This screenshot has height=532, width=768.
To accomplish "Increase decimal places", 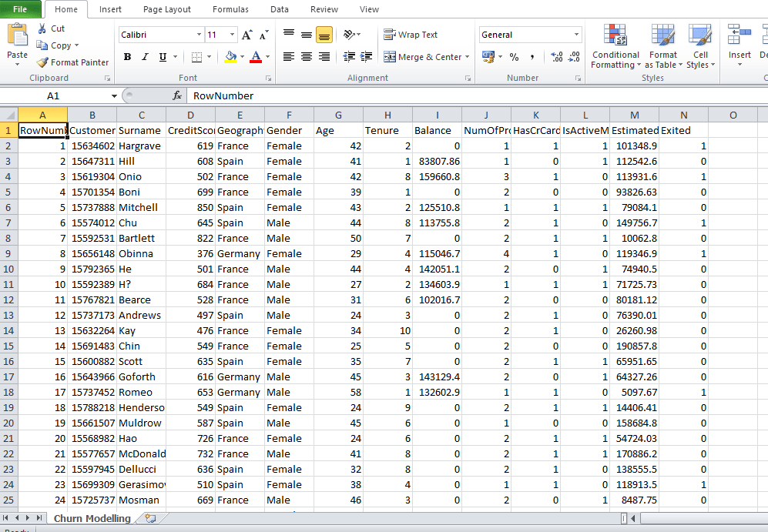I will click(556, 57).
